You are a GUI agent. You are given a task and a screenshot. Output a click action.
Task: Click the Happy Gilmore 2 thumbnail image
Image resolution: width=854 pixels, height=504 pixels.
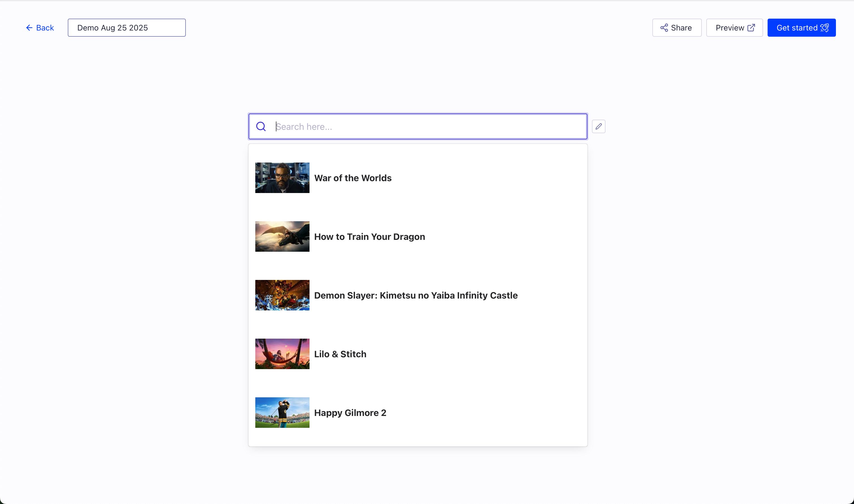[282, 412]
